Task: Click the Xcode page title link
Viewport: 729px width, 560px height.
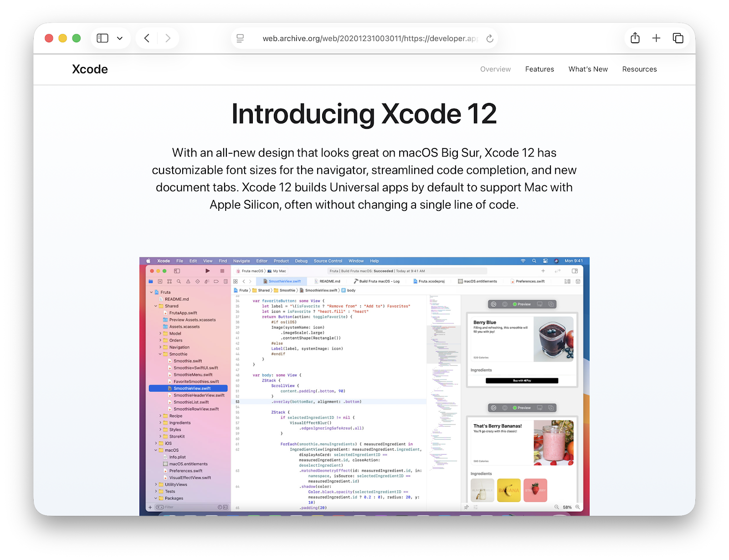Action: [90, 69]
